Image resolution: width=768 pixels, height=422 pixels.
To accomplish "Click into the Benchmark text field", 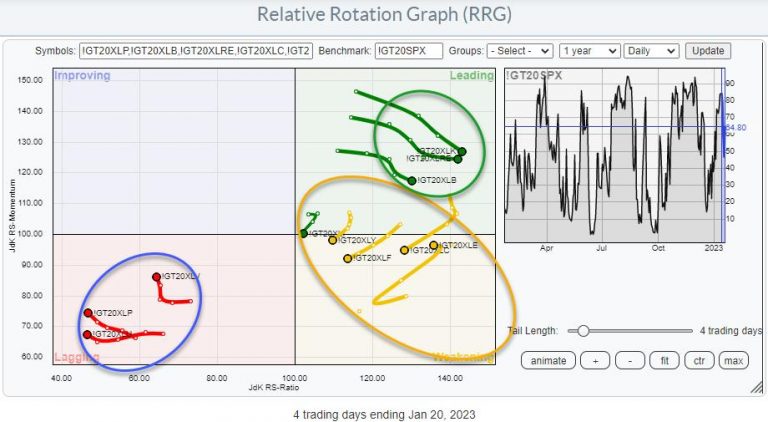I will [x=407, y=50].
